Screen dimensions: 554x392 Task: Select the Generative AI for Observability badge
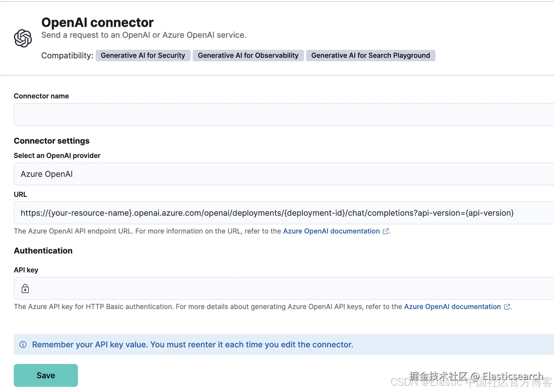248,56
